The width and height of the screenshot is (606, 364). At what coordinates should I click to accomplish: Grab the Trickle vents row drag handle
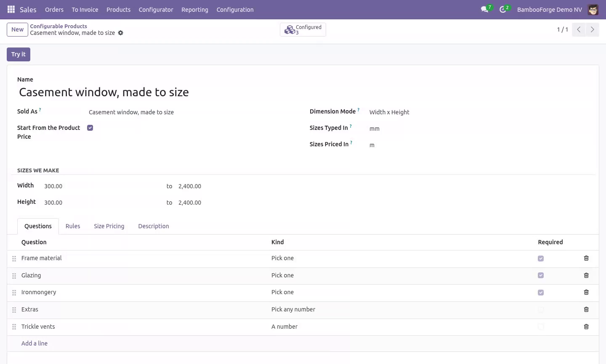coord(14,327)
